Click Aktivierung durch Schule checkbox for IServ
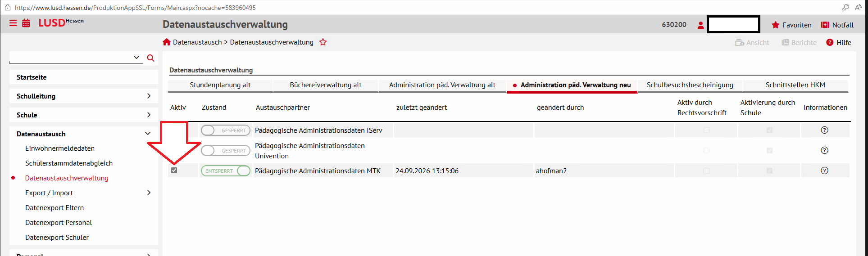 pos(769,130)
